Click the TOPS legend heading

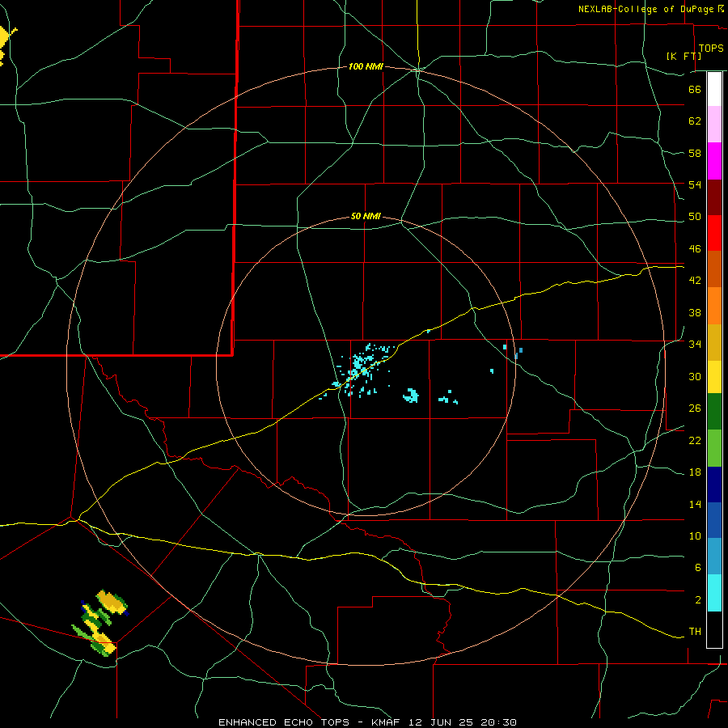(711, 49)
